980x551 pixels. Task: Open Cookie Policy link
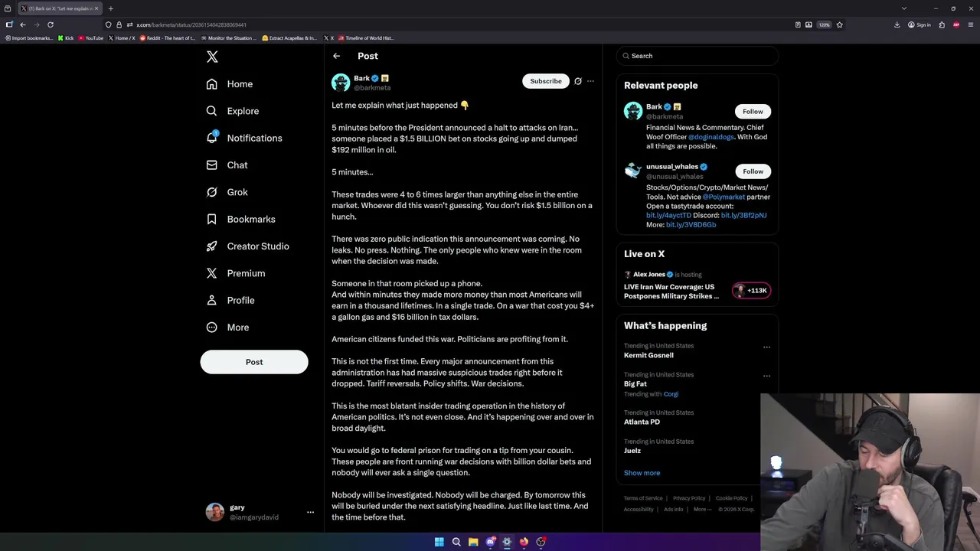[731, 498]
